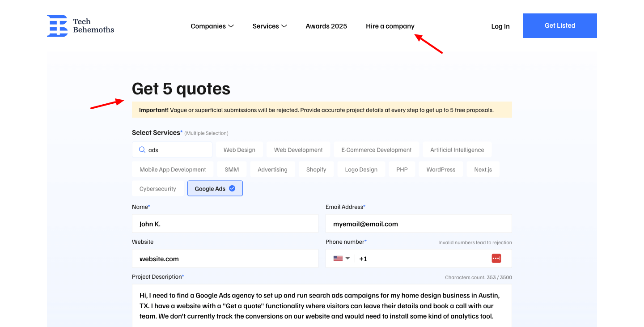Click the Characters count text
The height and width of the screenshot is (327, 644).
point(479,277)
